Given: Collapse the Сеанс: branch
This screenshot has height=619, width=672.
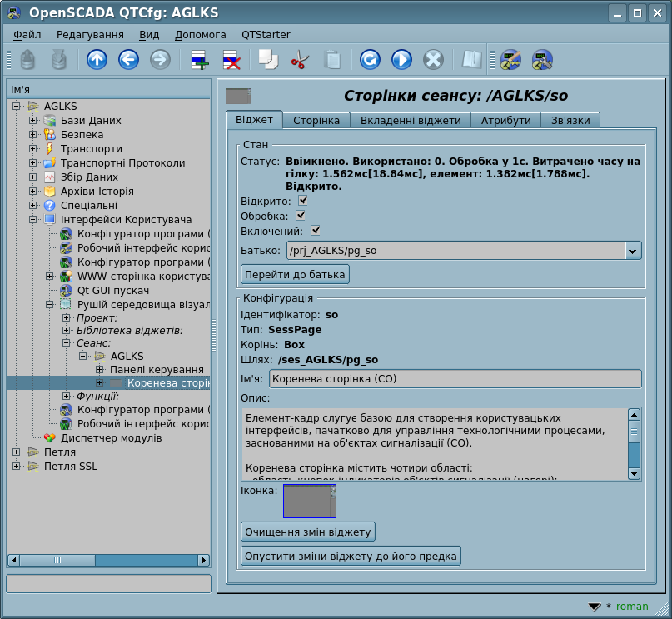Looking at the screenshot, I should [66, 342].
